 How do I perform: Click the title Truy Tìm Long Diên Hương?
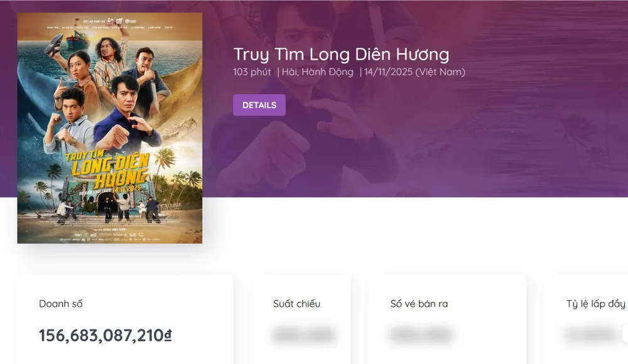pos(340,55)
